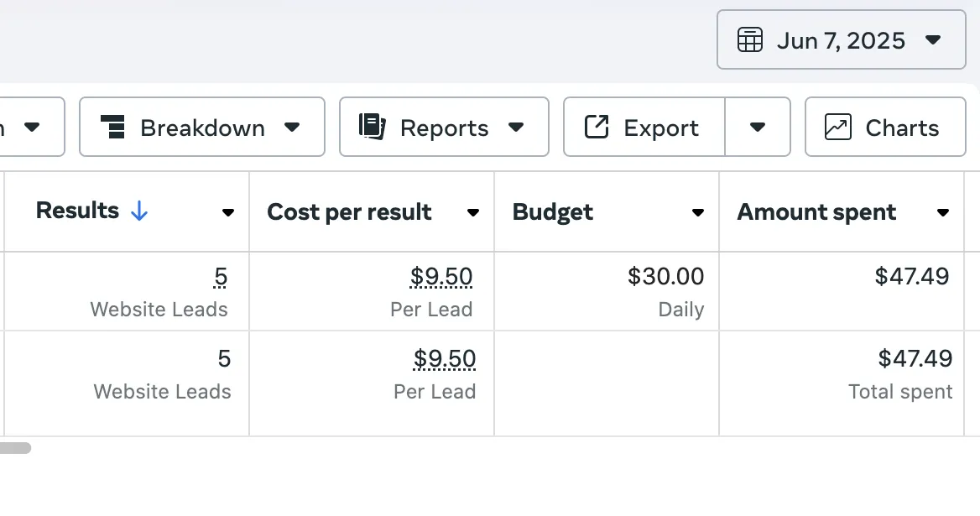Open the Cost per result column menu

(x=473, y=213)
